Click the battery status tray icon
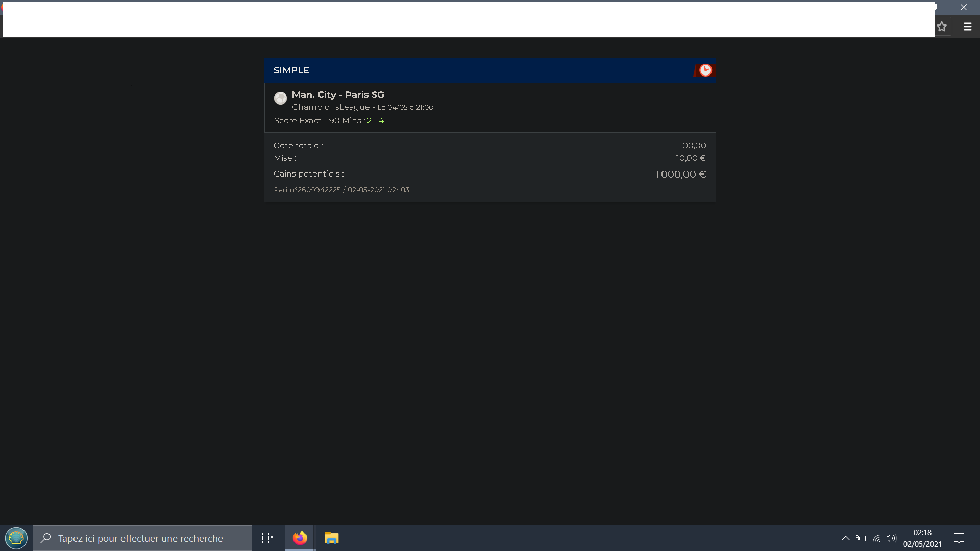This screenshot has height=551, width=980. pyautogui.click(x=861, y=538)
